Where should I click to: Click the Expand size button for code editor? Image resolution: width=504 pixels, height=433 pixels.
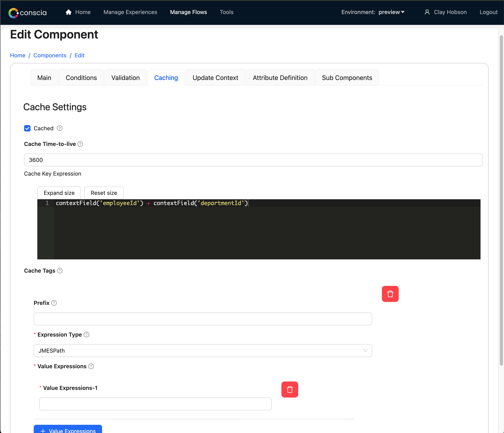click(59, 193)
